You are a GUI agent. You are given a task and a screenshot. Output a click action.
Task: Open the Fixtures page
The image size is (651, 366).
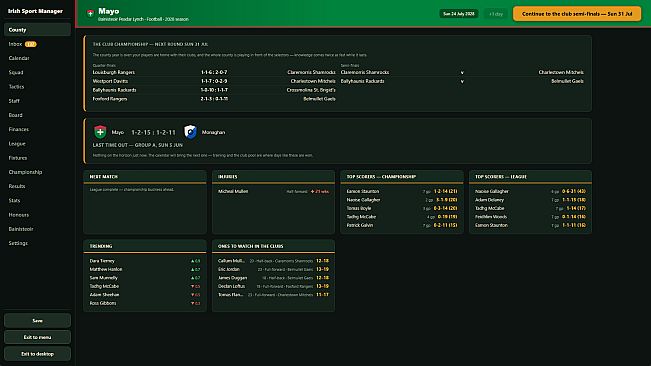(x=37, y=158)
